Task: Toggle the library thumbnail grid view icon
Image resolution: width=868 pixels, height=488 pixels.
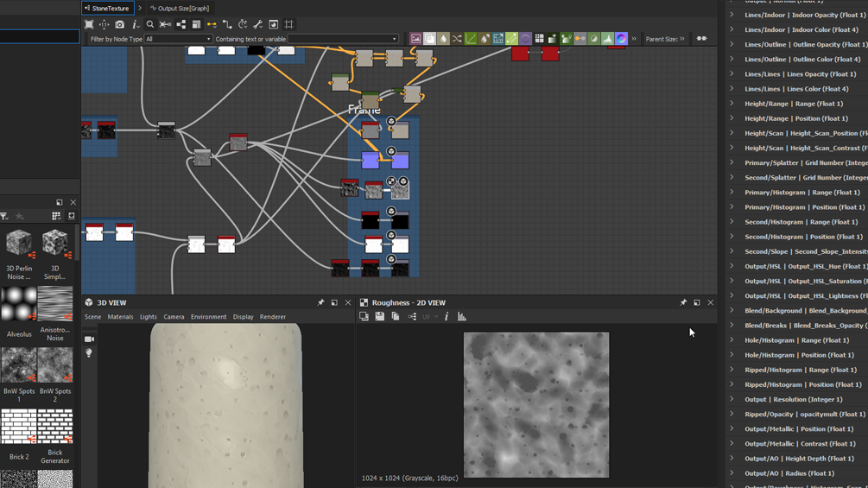Action: pos(56,216)
